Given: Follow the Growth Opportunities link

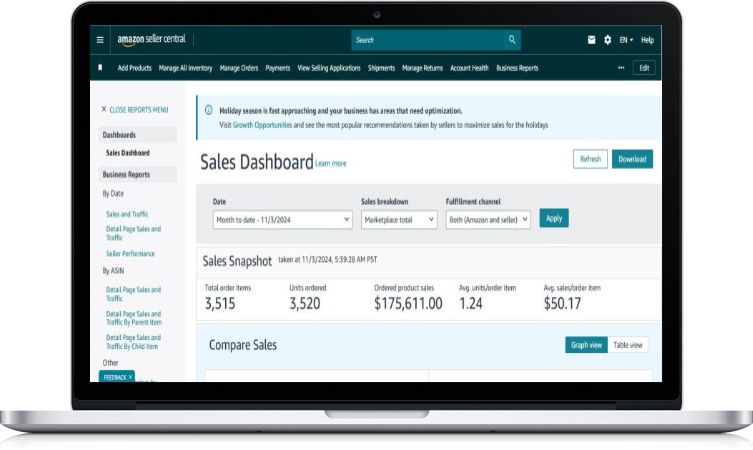Looking at the screenshot, I should 263,125.
